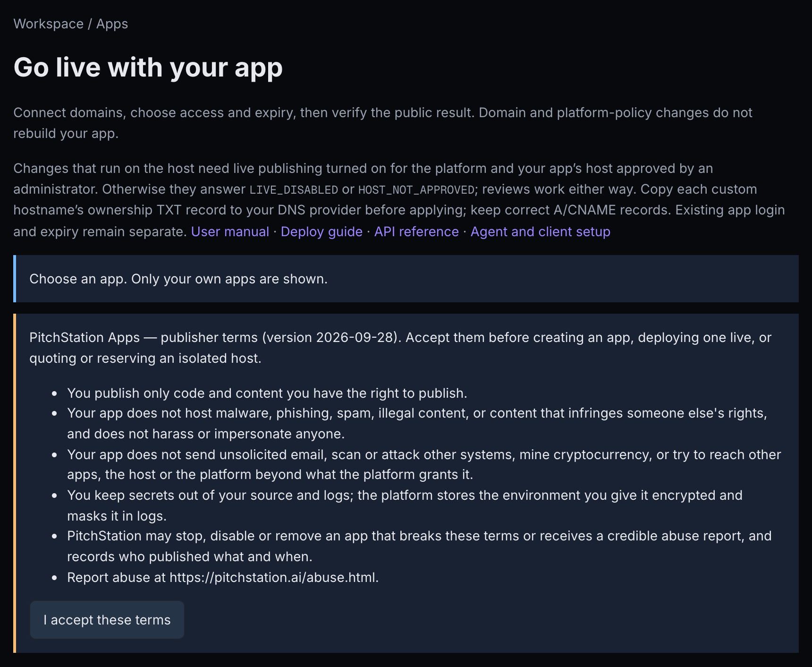Open the User manual link
This screenshot has width=812, height=667.
coord(230,231)
